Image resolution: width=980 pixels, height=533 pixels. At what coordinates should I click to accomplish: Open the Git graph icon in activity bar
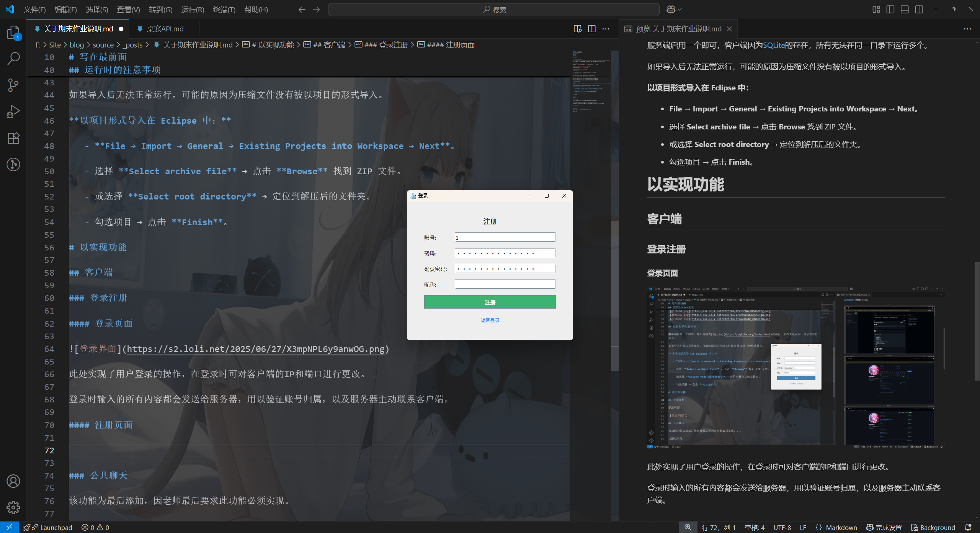pyautogui.click(x=13, y=164)
